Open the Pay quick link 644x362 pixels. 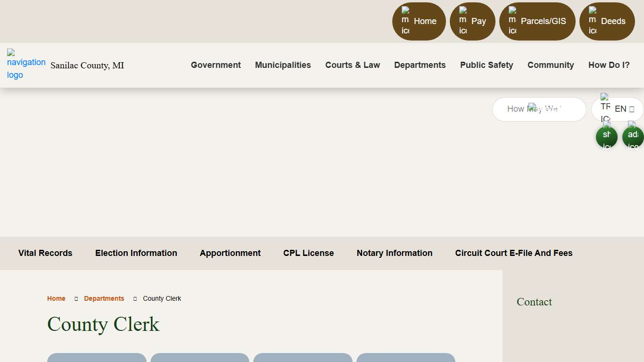(472, 21)
